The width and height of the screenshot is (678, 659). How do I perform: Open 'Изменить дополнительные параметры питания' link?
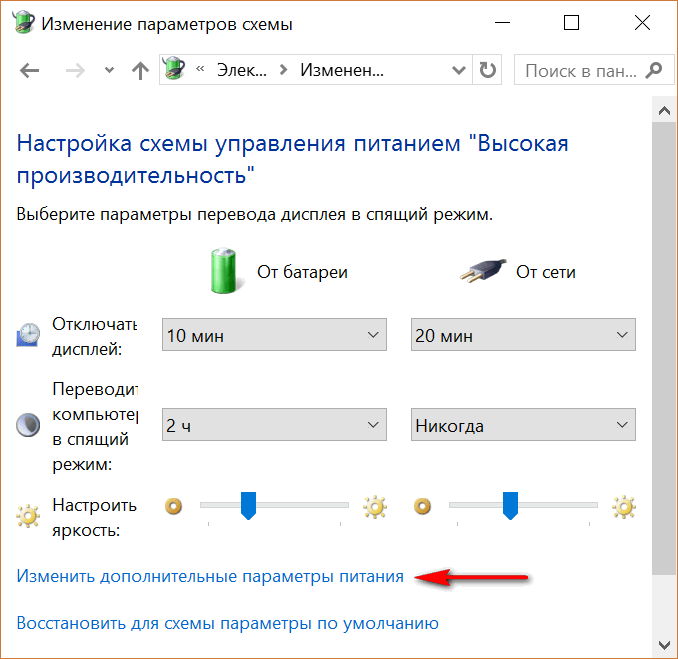(x=210, y=576)
